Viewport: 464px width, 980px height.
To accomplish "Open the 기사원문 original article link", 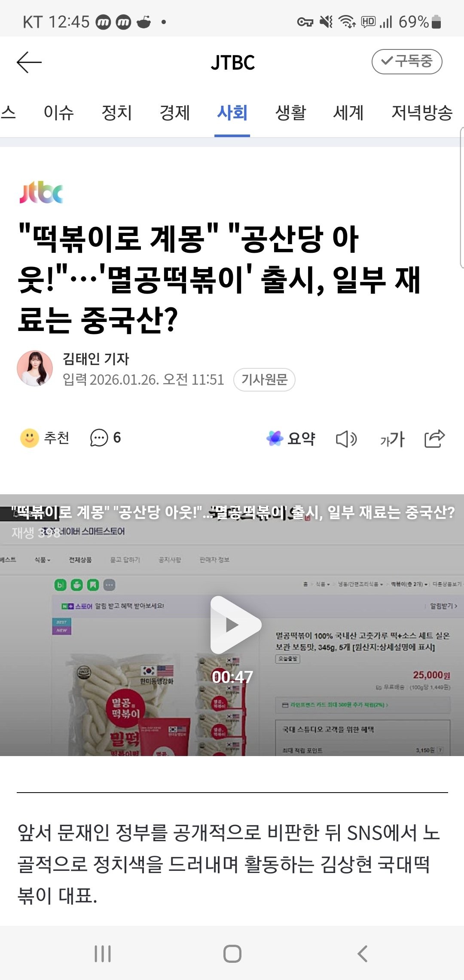I will click(x=264, y=380).
